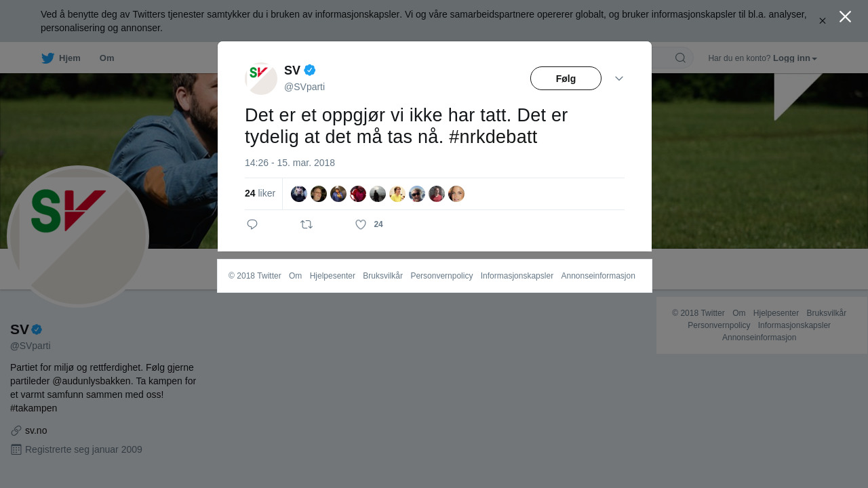Screen dimensions: 868x488
Task: Click the first liker's avatar thumbnail
Action: 299,194
